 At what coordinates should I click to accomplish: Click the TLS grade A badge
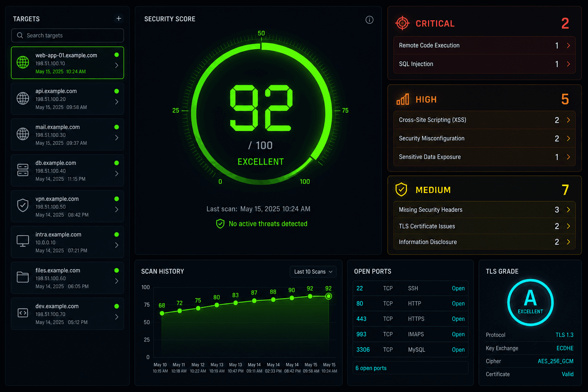click(530, 302)
